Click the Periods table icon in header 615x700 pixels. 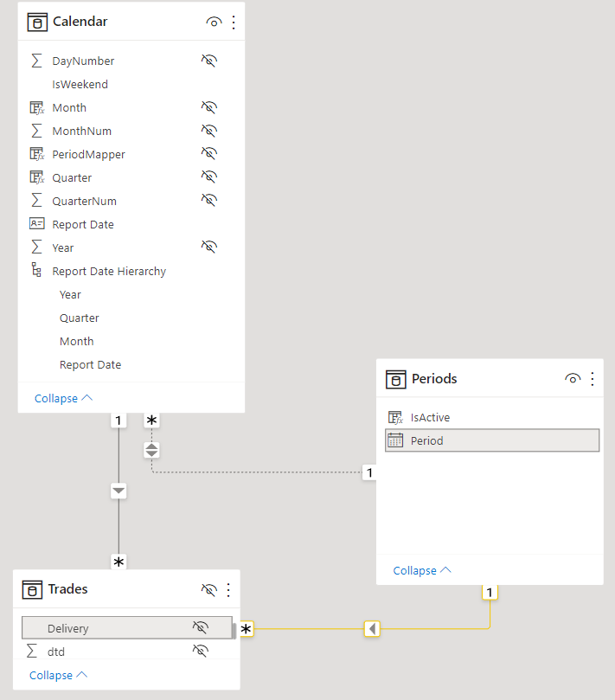[396, 380]
